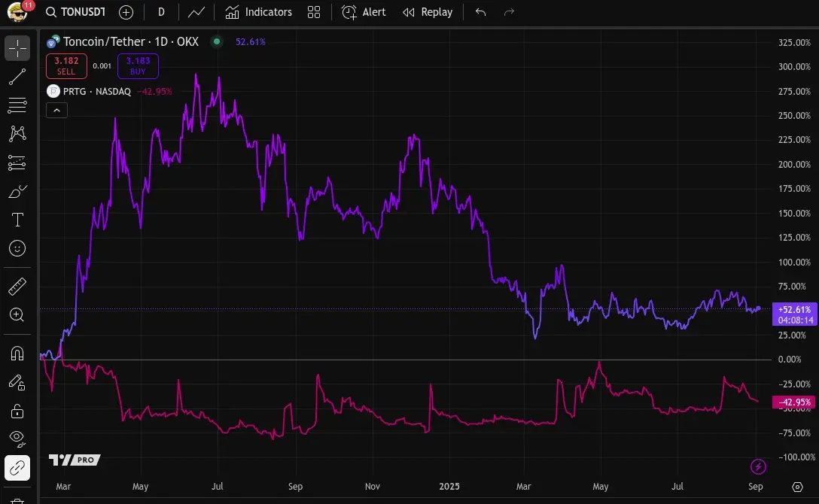Screen dimensions: 819x504
Task: Select the brush drawing tool
Action: coord(17,192)
